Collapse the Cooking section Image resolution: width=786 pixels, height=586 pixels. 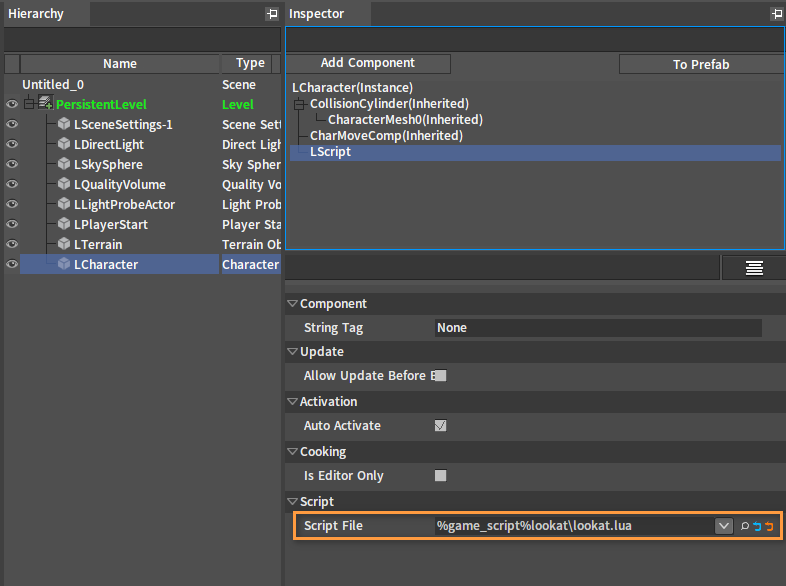click(x=292, y=451)
